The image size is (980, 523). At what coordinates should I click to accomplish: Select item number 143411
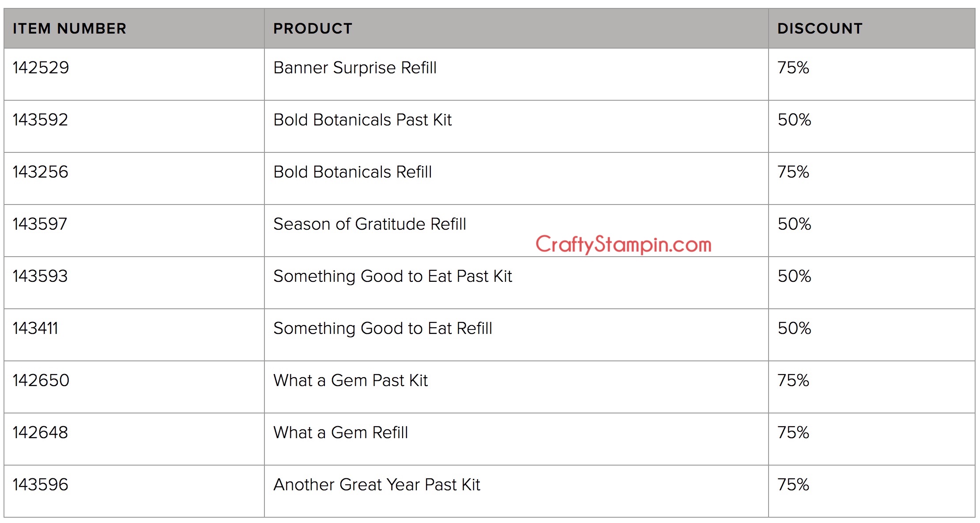tap(35, 328)
